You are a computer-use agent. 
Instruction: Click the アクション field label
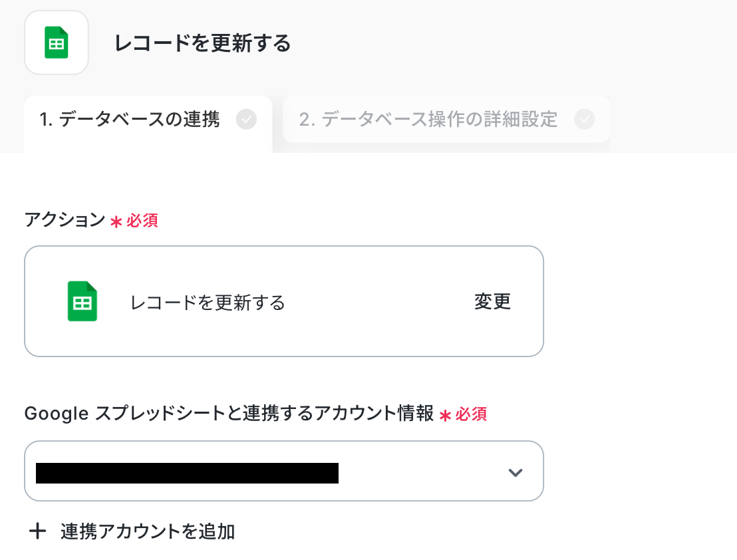click(65, 220)
